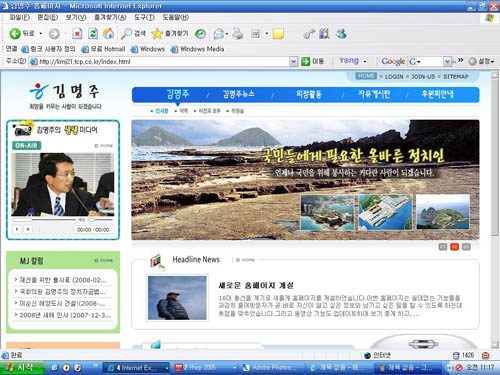Expand the address bar URL dropdown
The image size is (500, 375).
[x=293, y=61]
